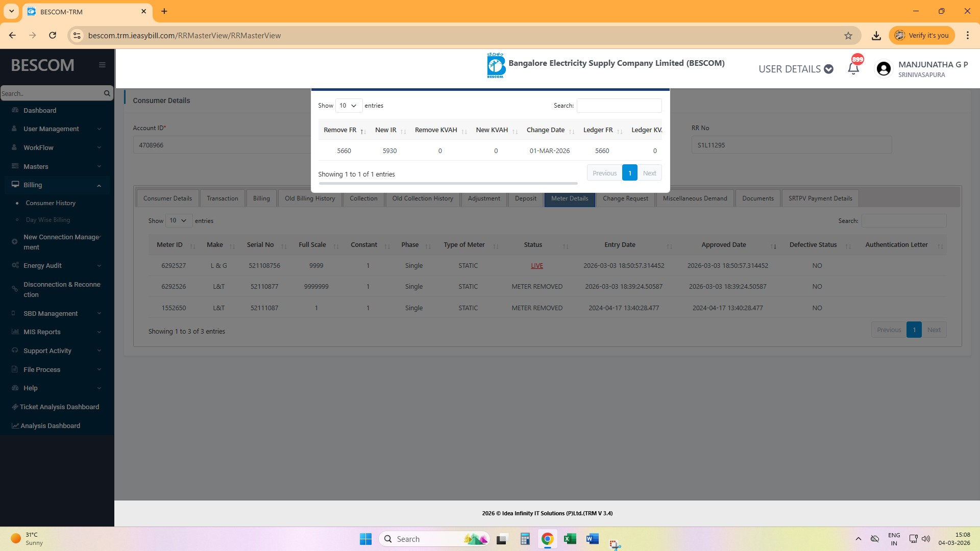Click the BESCOM logo in header
The height and width of the screenshot is (551, 980).
[496, 65]
